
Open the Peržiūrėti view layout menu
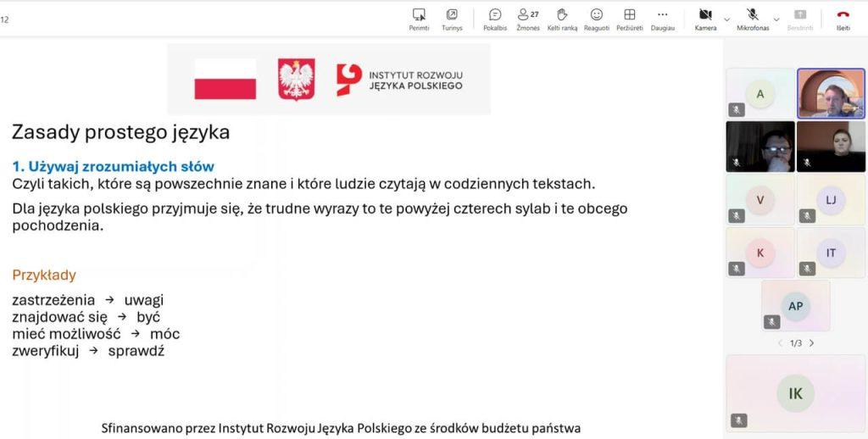point(629,15)
